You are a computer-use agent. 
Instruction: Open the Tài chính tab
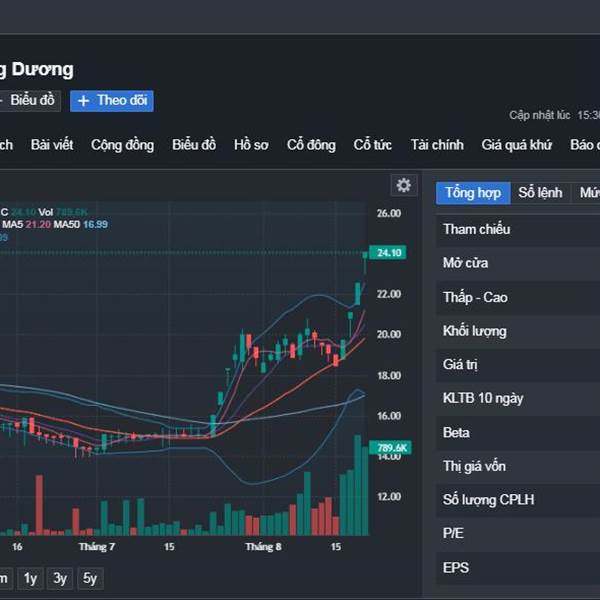[x=437, y=145]
